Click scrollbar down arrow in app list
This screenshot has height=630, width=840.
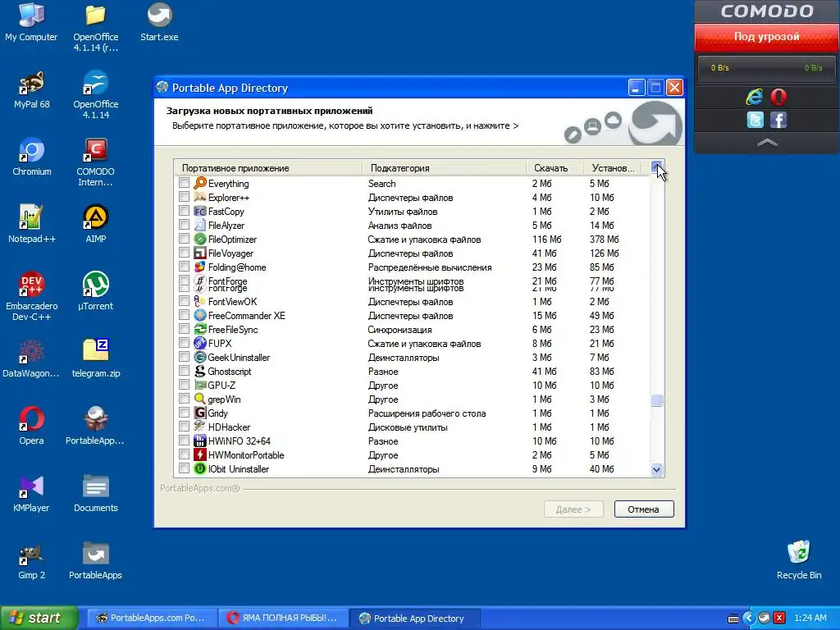[x=657, y=470]
